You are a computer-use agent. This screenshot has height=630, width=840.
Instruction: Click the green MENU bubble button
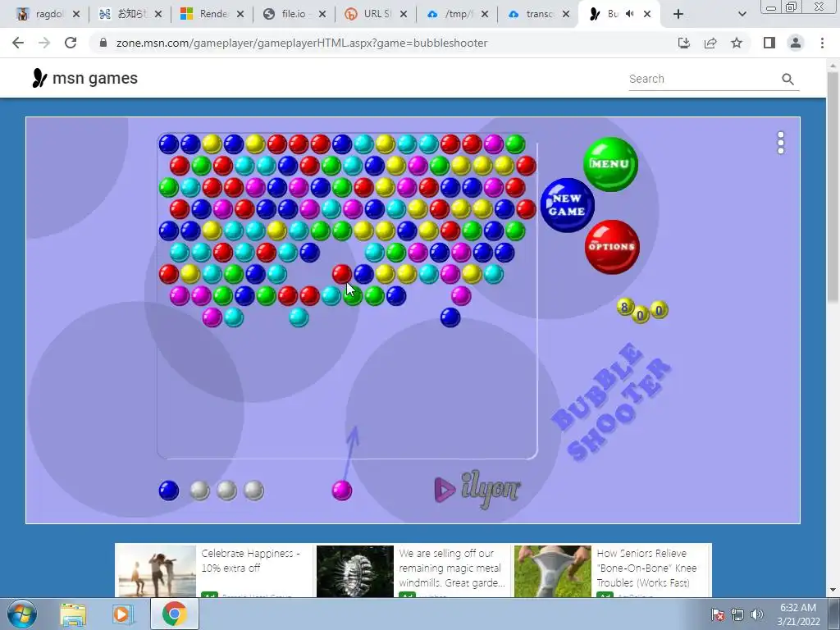(610, 164)
